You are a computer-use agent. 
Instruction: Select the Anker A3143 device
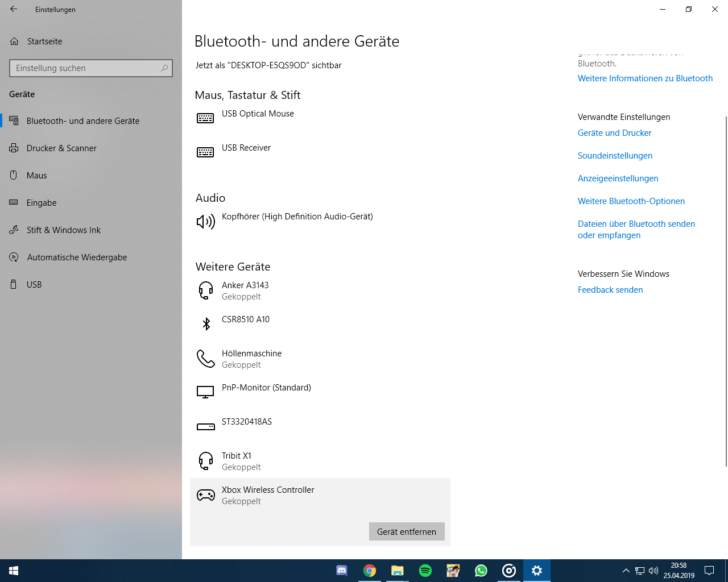point(320,290)
